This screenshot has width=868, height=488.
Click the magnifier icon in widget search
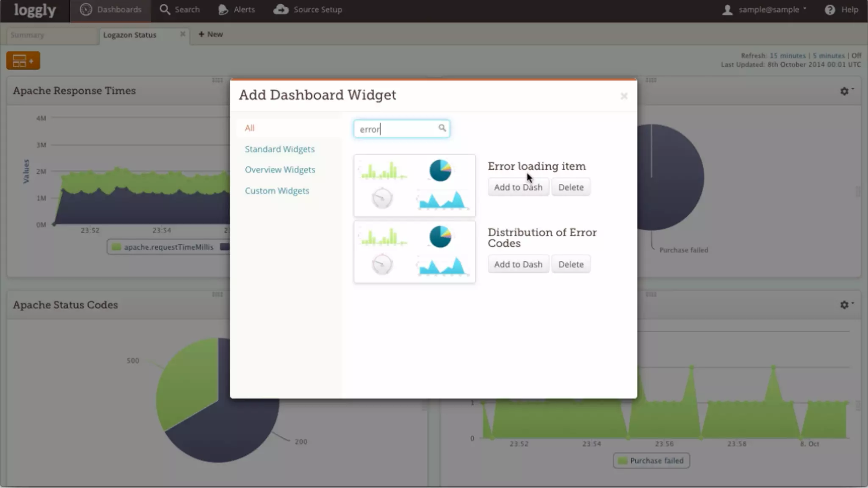(442, 128)
